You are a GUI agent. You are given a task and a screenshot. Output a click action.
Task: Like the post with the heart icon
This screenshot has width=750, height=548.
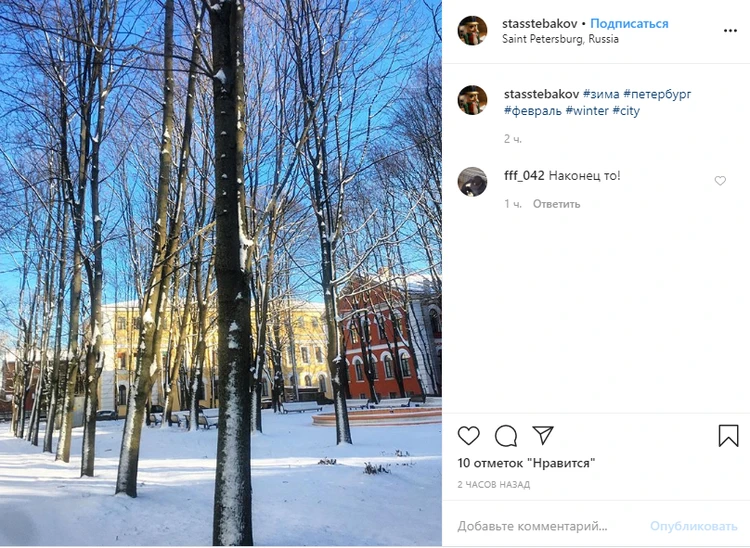click(468, 436)
